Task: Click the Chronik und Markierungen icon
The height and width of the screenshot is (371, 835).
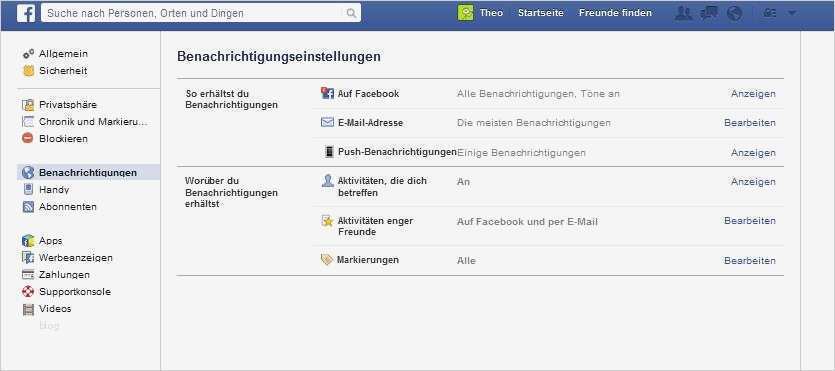Action: coord(28,122)
